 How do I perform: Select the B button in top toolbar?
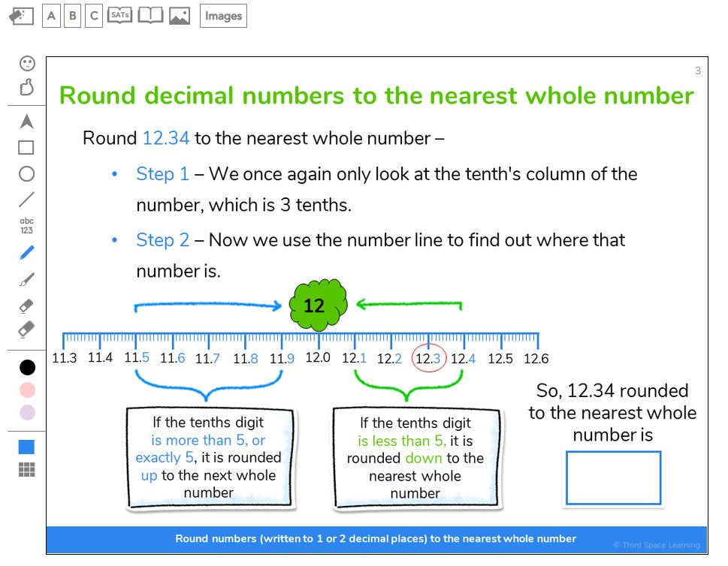(x=72, y=16)
